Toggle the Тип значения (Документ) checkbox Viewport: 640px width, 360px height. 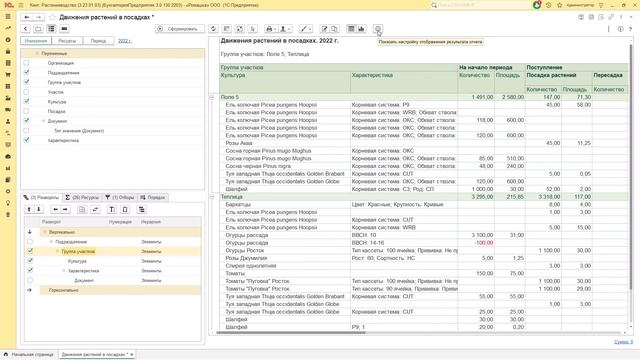click(27, 131)
